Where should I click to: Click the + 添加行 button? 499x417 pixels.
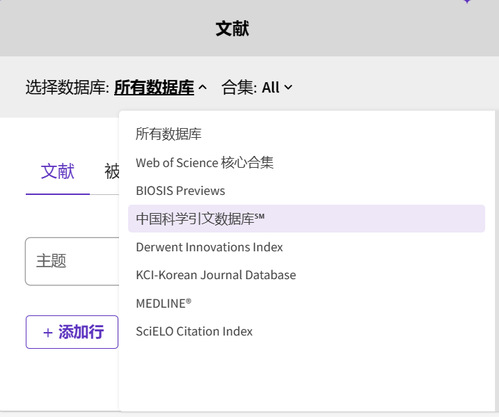pyautogui.click(x=72, y=332)
